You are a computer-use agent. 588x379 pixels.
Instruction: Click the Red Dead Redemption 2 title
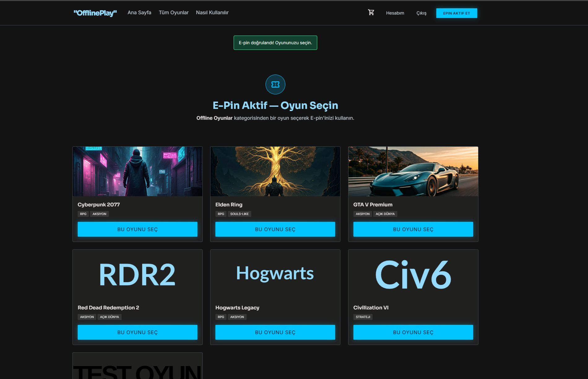point(108,308)
